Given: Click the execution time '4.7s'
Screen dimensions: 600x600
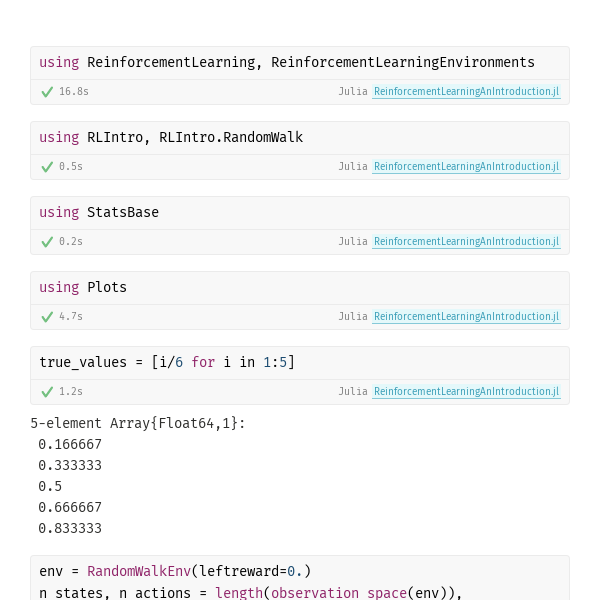Looking at the screenshot, I should [71, 316].
